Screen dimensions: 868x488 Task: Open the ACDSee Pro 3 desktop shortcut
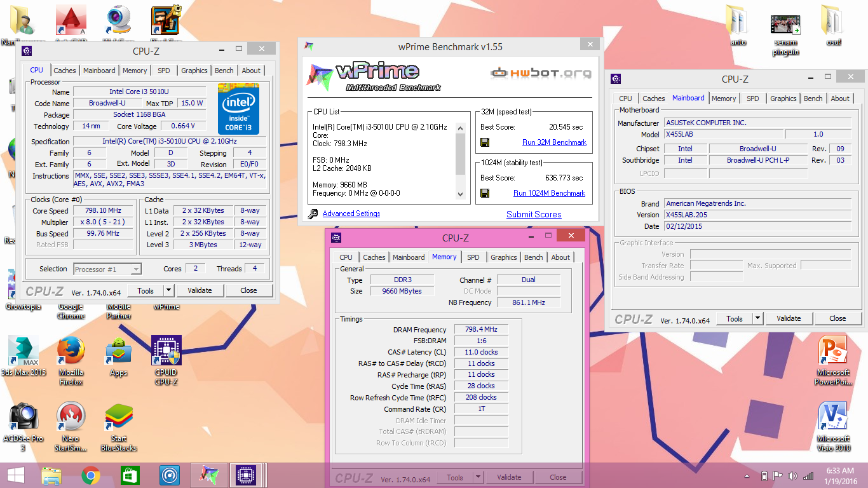(24, 427)
